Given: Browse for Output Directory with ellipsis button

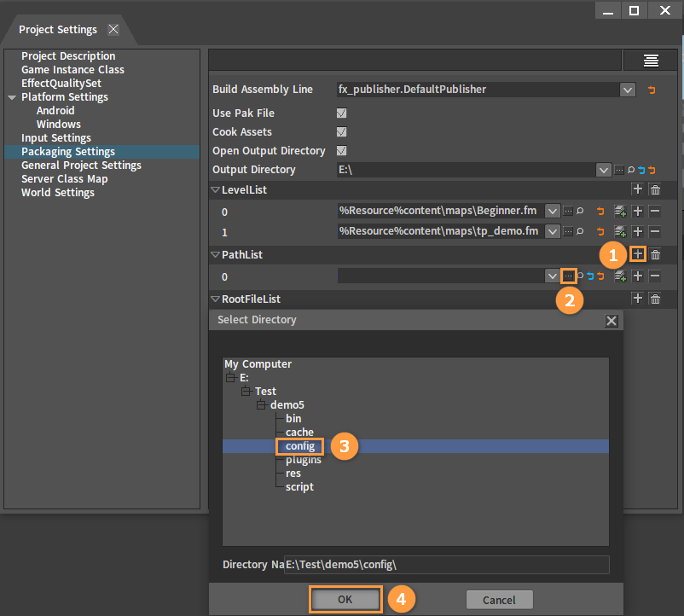Looking at the screenshot, I should [619, 170].
